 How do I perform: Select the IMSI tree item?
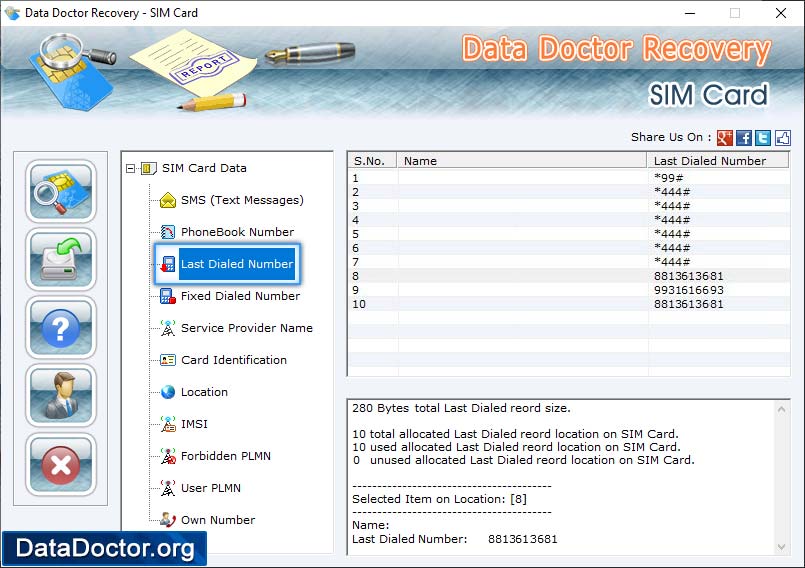click(x=194, y=424)
